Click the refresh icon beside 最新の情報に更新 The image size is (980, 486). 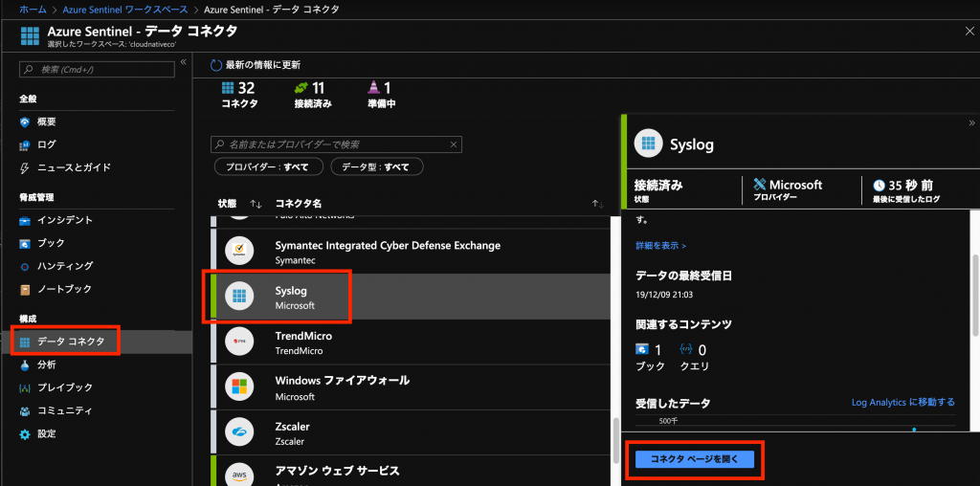click(x=216, y=65)
